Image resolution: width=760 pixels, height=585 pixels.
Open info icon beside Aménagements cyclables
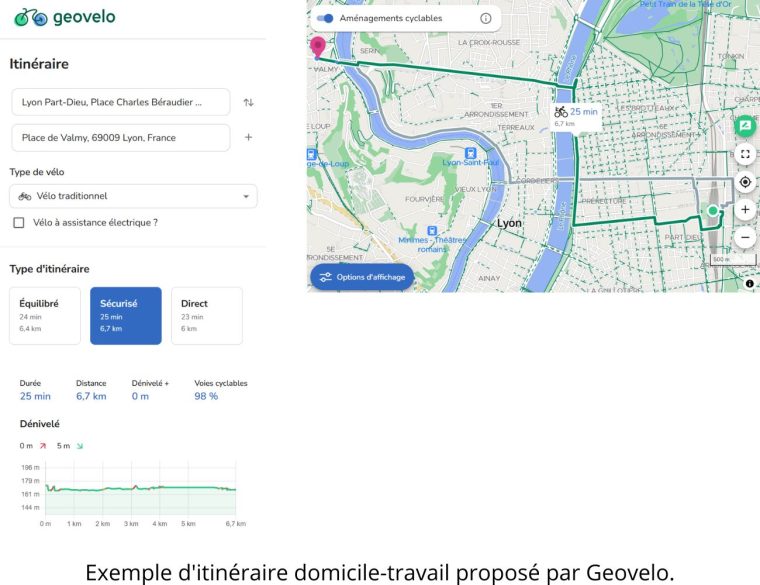click(485, 18)
